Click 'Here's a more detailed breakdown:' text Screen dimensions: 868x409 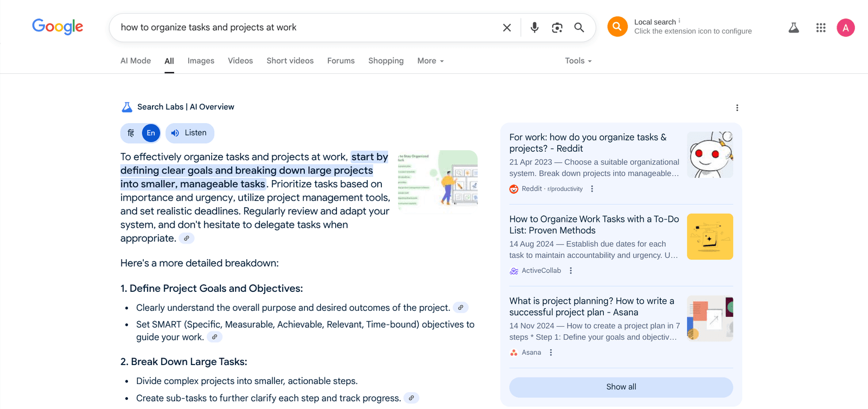pos(200,263)
